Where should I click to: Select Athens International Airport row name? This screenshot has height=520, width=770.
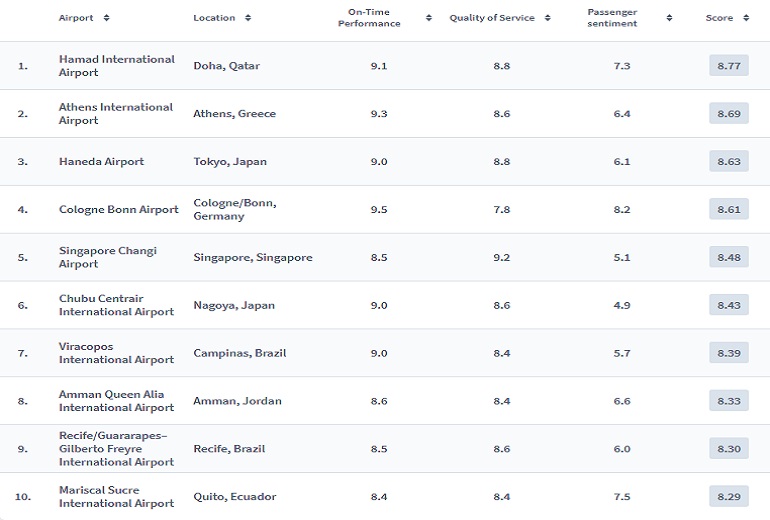tap(115, 114)
